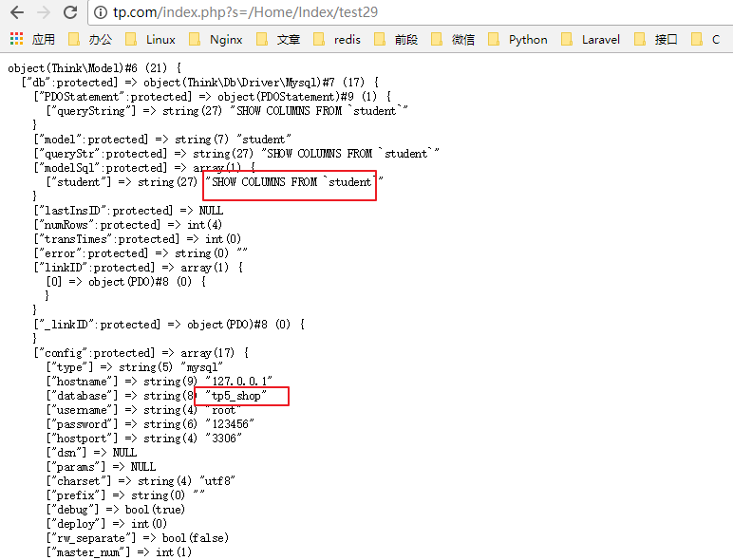Screen dimensions: 733x560
Task: Click the browser forward arrow
Action: (x=43, y=13)
